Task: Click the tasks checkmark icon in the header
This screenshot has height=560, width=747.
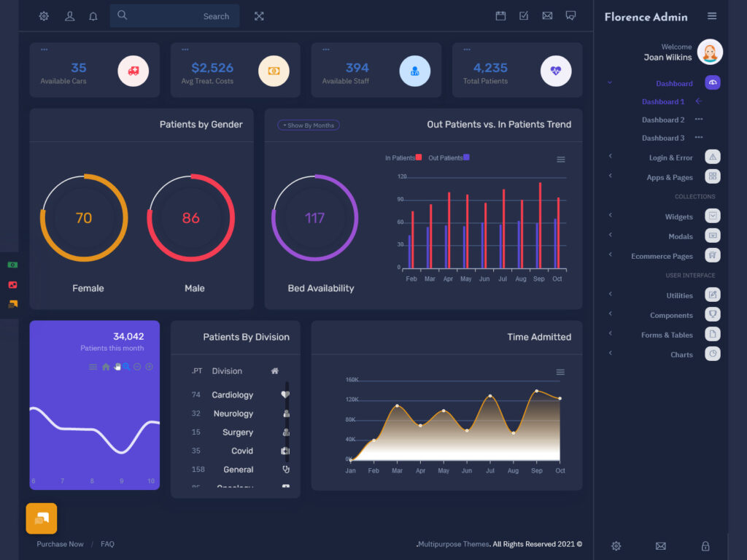Action: pyautogui.click(x=524, y=15)
